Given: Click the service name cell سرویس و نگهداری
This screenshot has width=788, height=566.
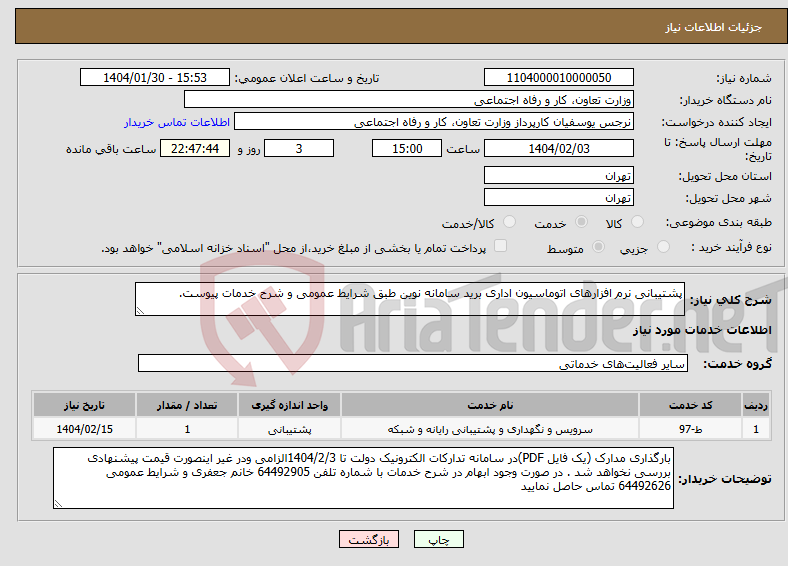Looking at the screenshot, I should 490,429.
